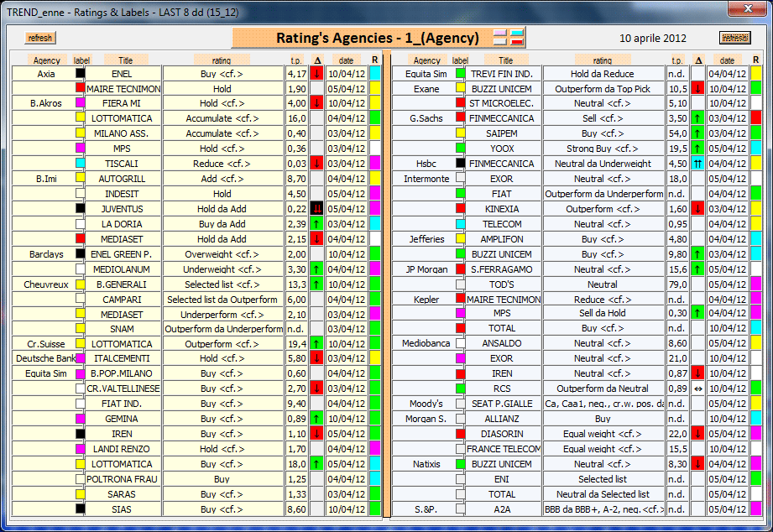This screenshot has width=773, height=532.
Task: Click the "10 aprile 2012" date text
Action: tap(653, 38)
